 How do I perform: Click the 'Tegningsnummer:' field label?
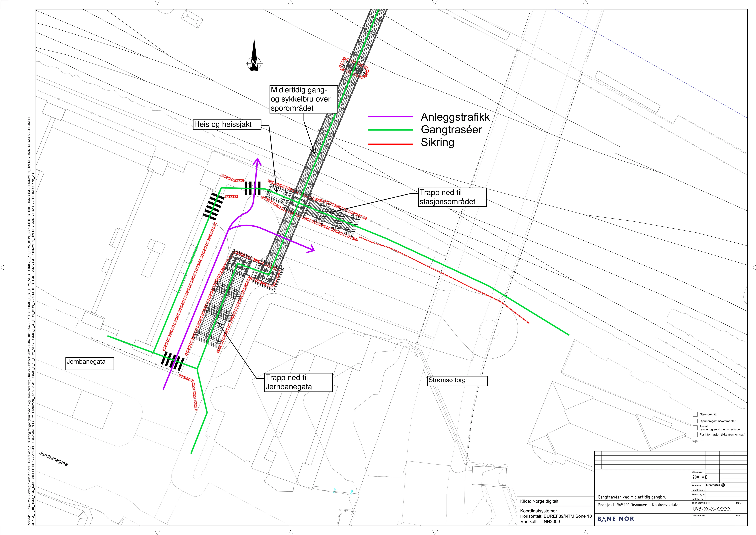pyautogui.click(x=701, y=503)
